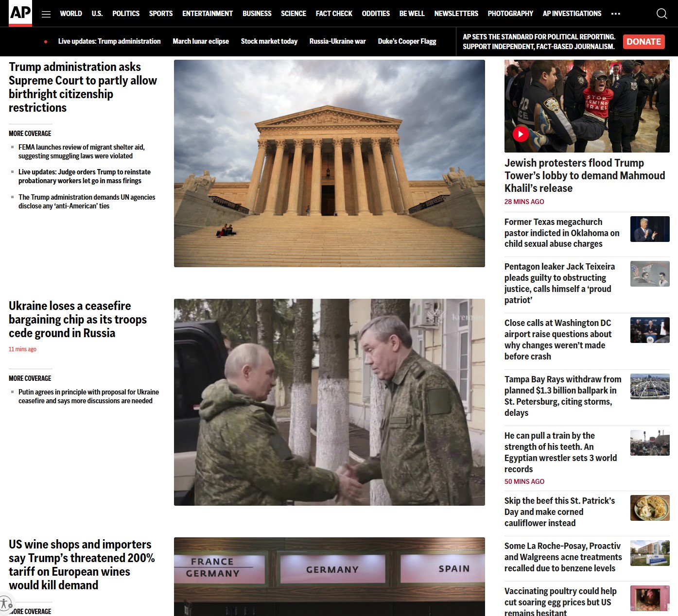The height and width of the screenshot is (616, 678).
Task: Open the 200% European wine tariff headline
Action: (82, 565)
